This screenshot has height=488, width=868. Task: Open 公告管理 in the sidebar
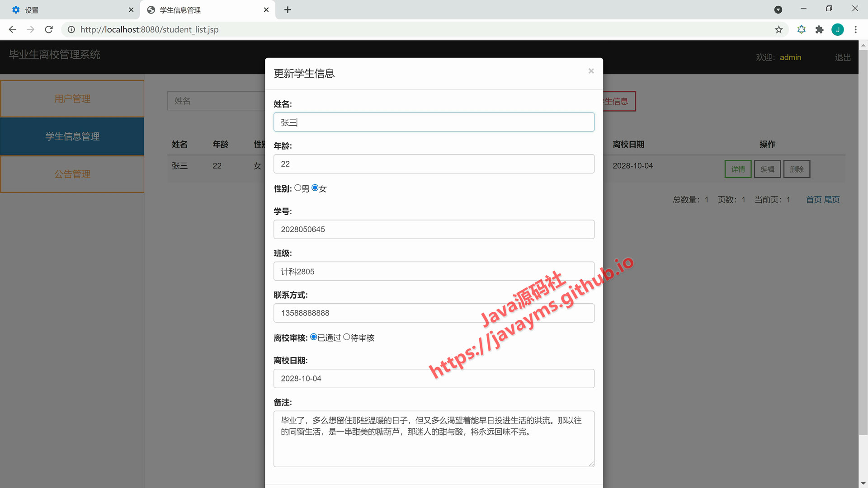tap(72, 174)
